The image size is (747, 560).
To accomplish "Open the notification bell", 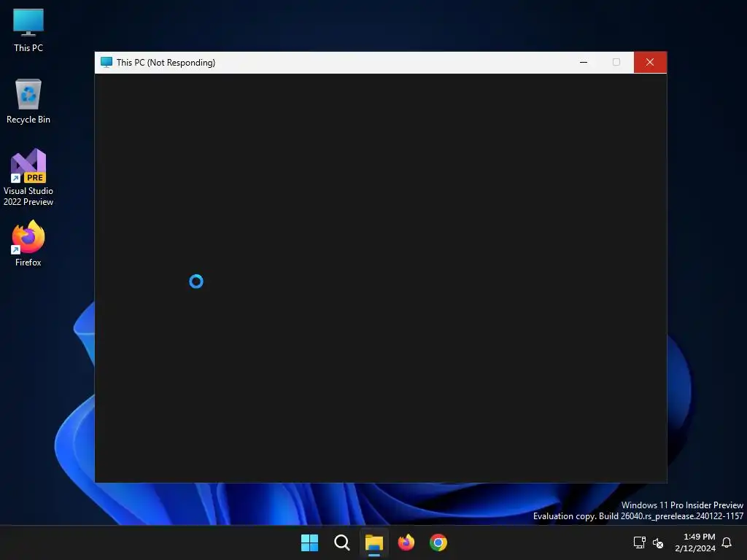I will (727, 542).
